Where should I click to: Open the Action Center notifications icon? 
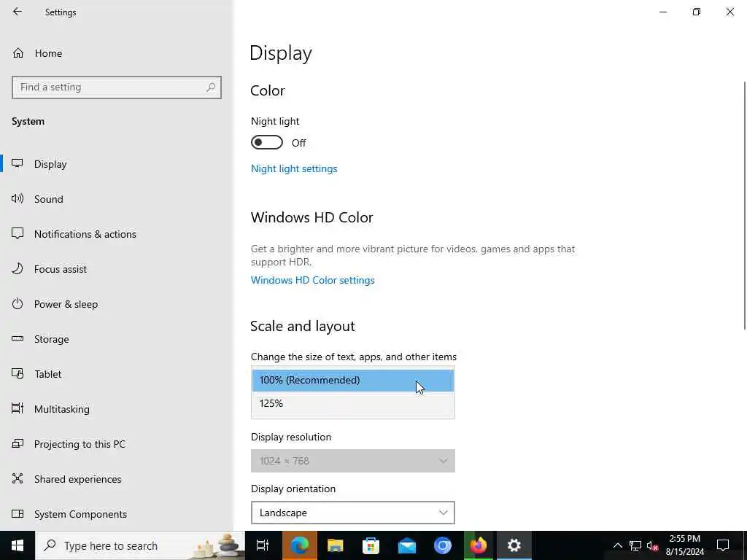click(723, 545)
